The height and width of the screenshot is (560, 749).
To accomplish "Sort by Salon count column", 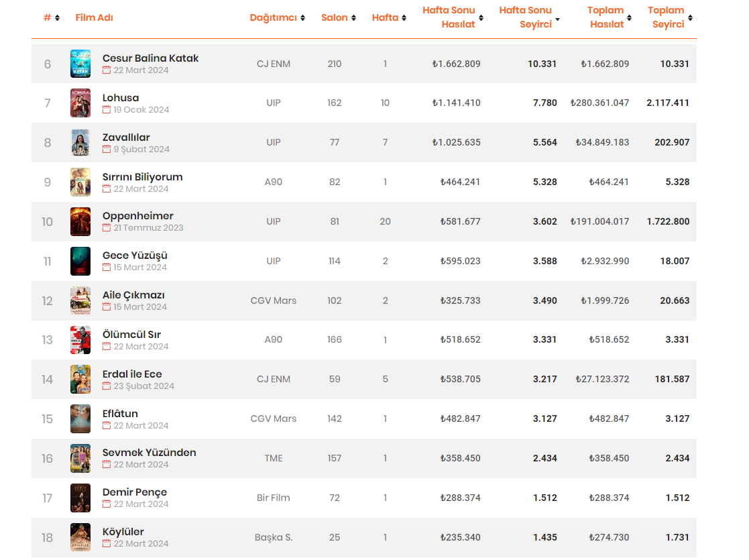I will 338,17.
